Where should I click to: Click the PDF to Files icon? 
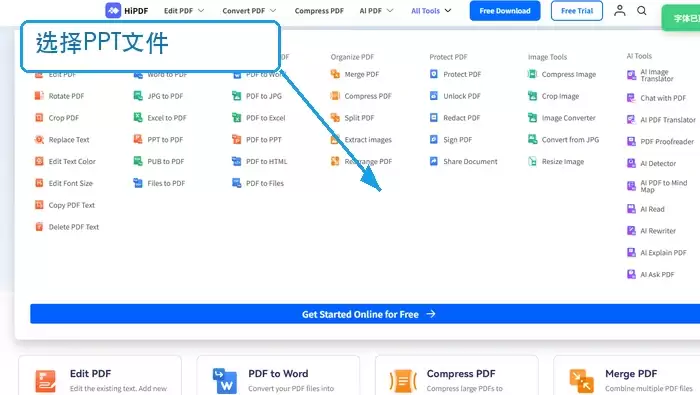pos(237,183)
